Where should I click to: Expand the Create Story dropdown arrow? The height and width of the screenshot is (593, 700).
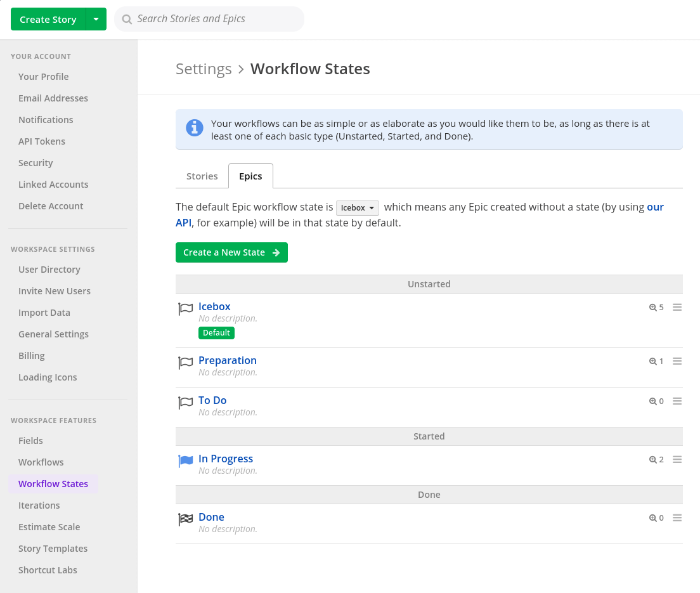click(x=96, y=19)
